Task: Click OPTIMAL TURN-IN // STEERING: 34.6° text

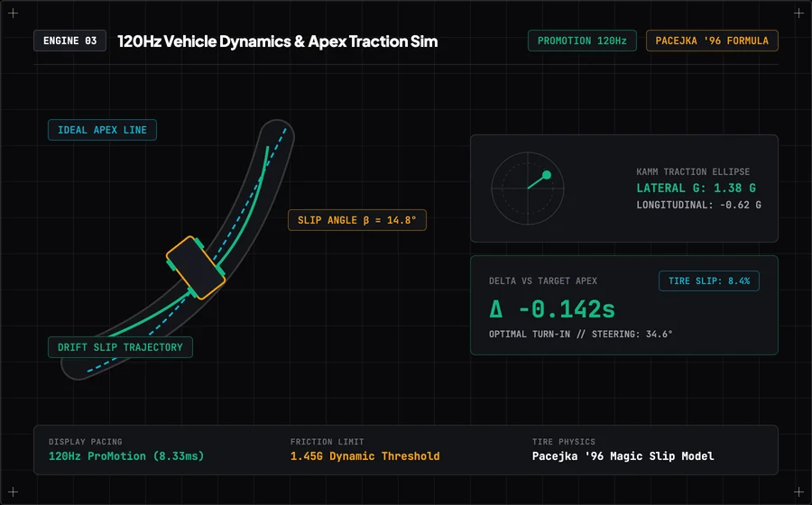Action: [x=580, y=335]
